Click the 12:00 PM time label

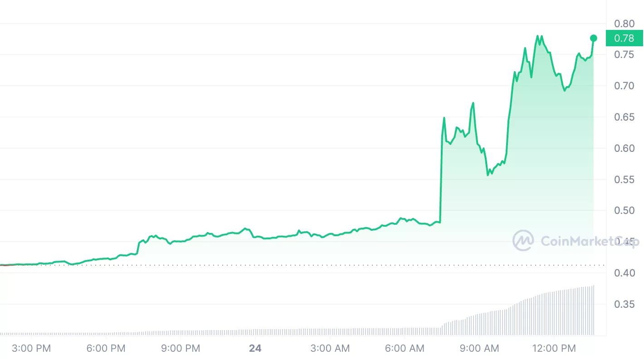click(554, 348)
